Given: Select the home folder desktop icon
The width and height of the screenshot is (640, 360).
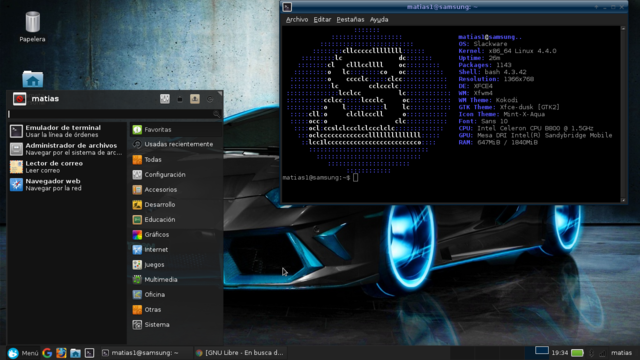Looking at the screenshot, I should pyautogui.click(x=33, y=79).
